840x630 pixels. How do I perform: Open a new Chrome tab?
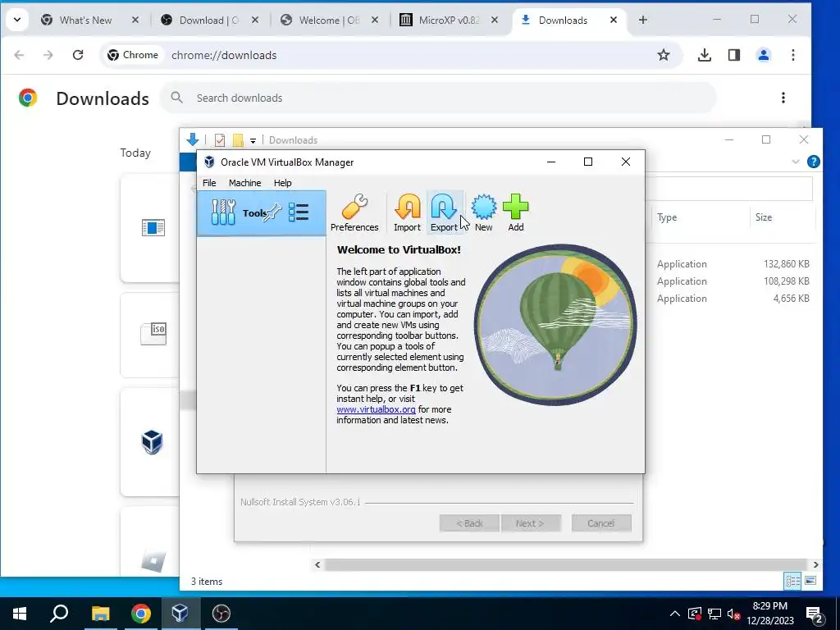643,20
